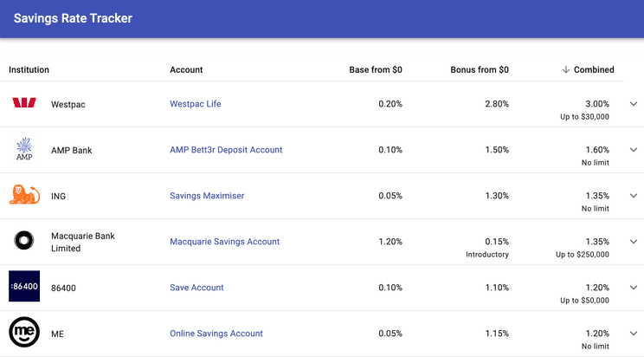Click Westpac's 0.20% base rate
Screen dimensions: 644x357
coord(390,104)
